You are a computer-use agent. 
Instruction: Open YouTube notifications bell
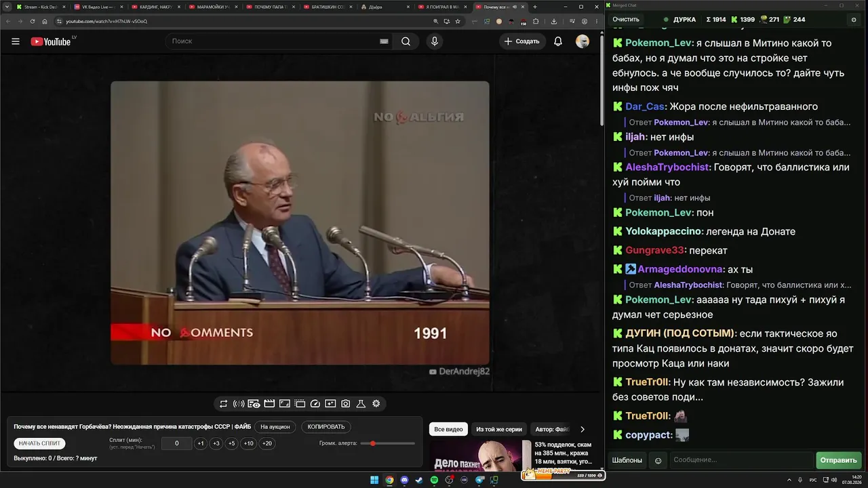click(x=558, y=41)
